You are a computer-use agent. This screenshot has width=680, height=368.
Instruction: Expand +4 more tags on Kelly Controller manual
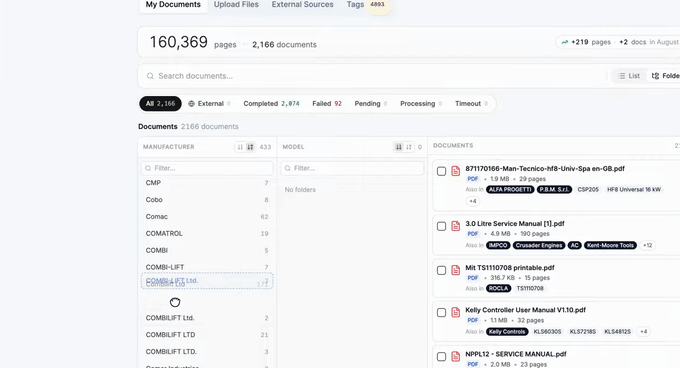[644, 332]
